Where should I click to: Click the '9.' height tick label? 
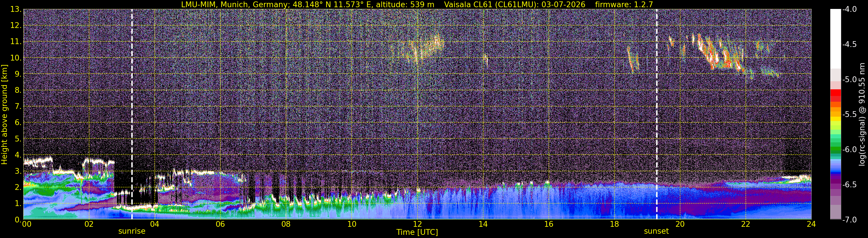[18, 74]
